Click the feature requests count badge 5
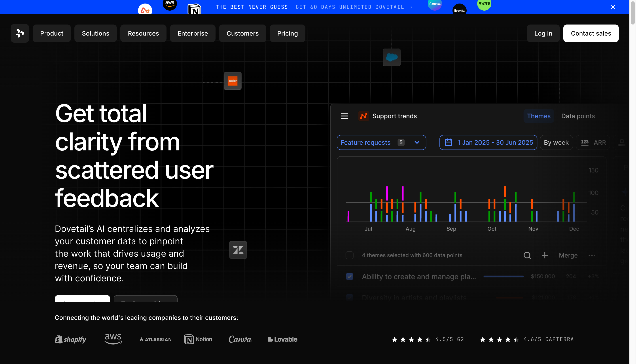This screenshot has height=364, width=636. (x=401, y=142)
